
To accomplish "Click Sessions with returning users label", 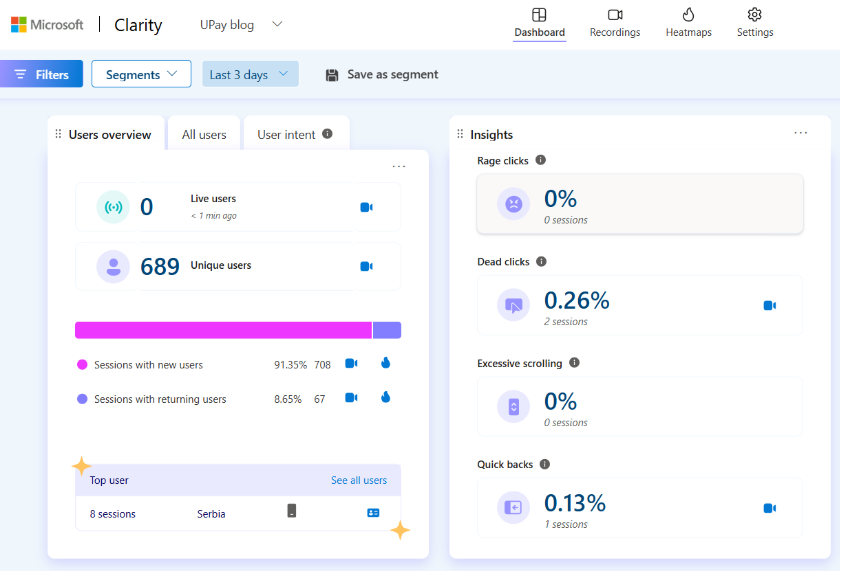I will (160, 399).
